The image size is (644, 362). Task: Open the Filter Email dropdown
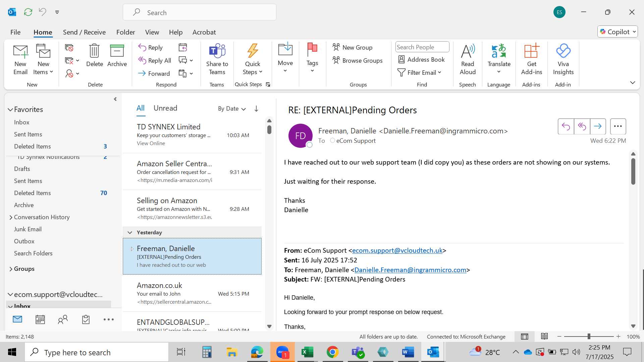[419, 73]
